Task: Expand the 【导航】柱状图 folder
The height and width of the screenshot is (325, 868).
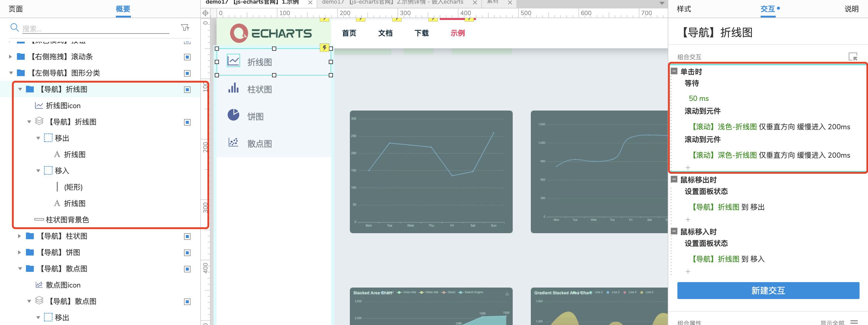Action: (20, 236)
